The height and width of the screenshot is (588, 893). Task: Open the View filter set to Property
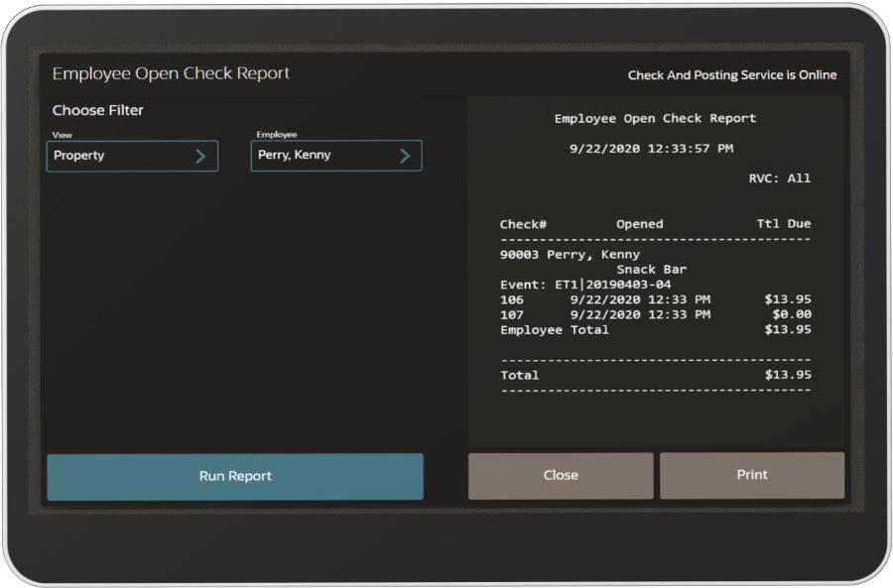tap(132, 156)
